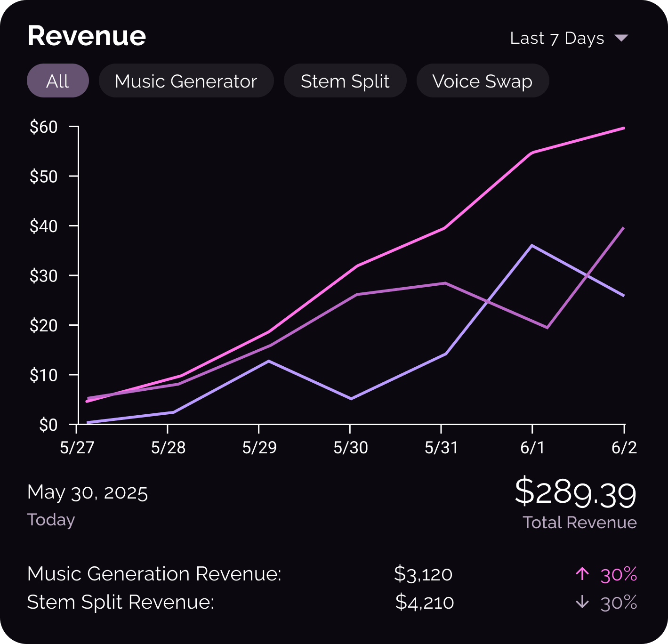
Task: Click the $3,120 revenue value
Action: (423, 574)
